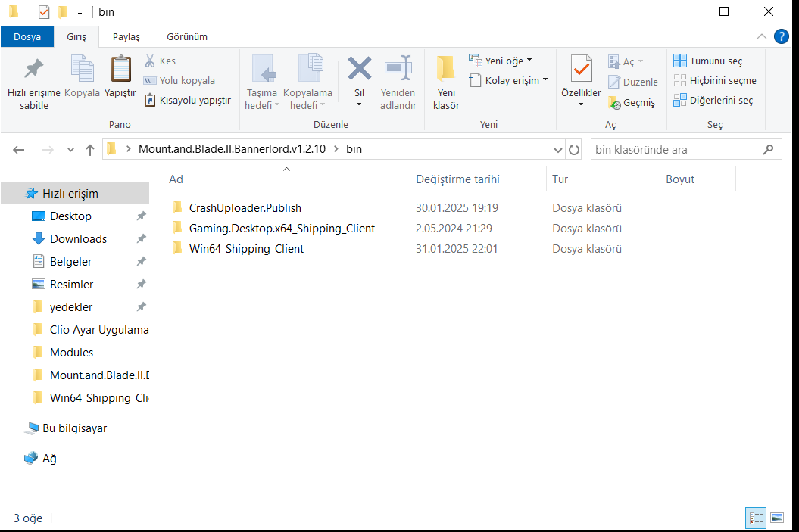799x532 pixels.
Task: Open Kopyalama hedefi (copy to) menu
Action: pos(307,83)
